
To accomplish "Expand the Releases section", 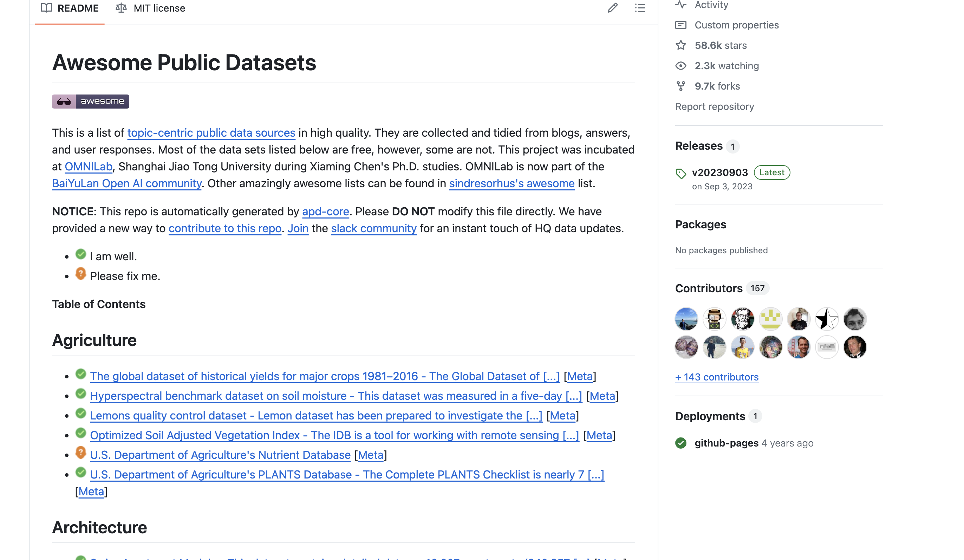I will point(700,146).
